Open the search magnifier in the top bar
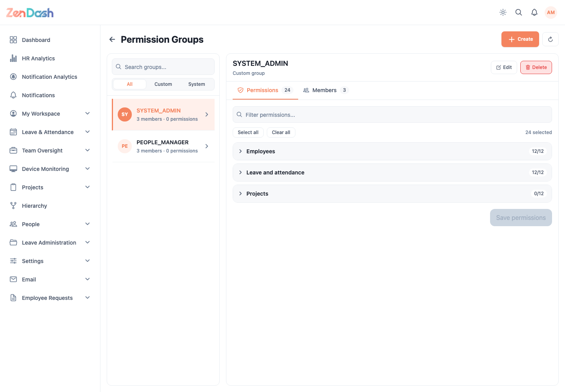This screenshot has height=392, width=565. click(x=519, y=13)
